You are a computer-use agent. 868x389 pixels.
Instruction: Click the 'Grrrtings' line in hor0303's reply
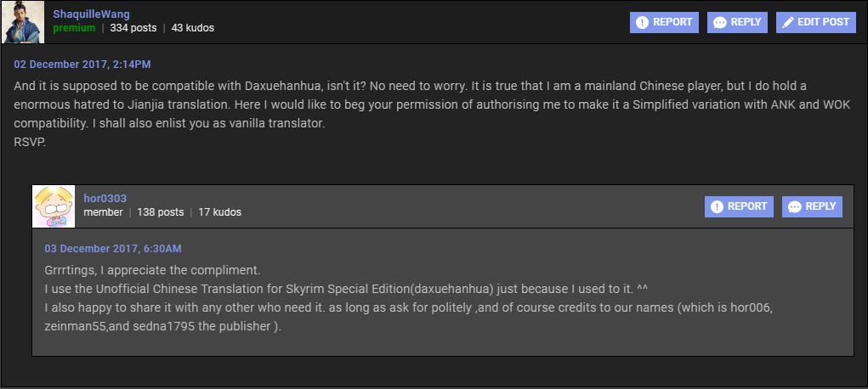(x=151, y=271)
